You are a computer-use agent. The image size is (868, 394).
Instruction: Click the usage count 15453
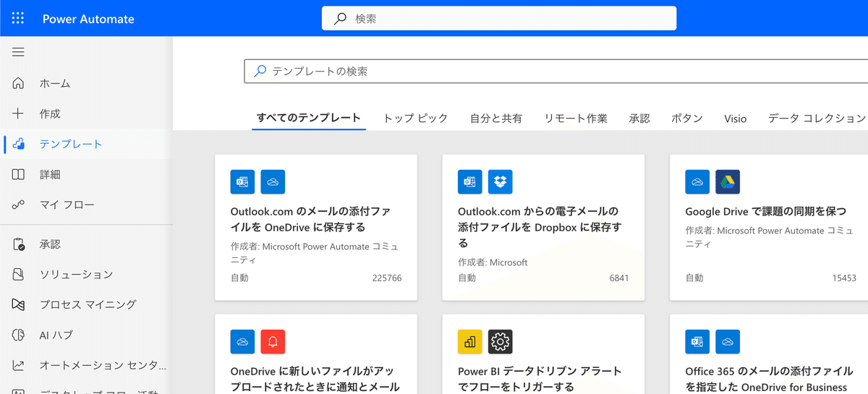pyautogui.click(x=844, y=278)
